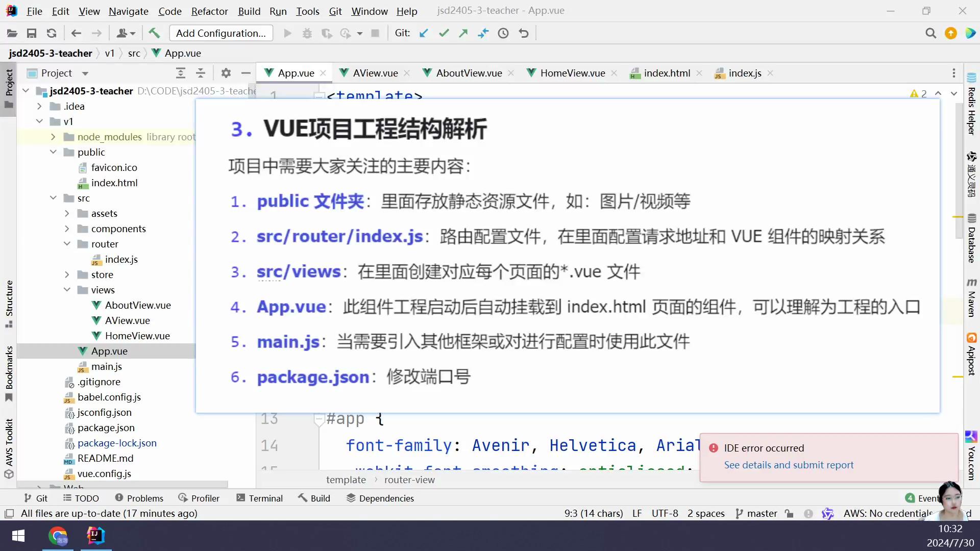Switch to the HomeView.vue tab

572,73
